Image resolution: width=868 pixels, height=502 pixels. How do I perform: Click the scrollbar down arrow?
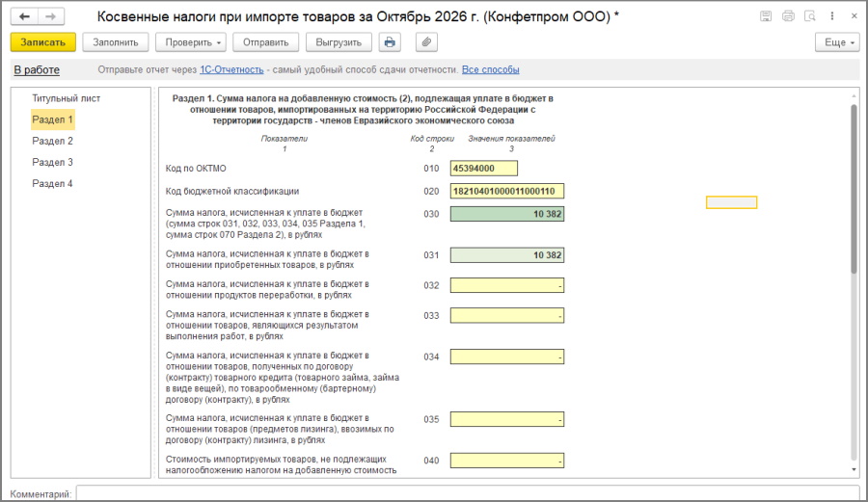[x=854, y=469]
